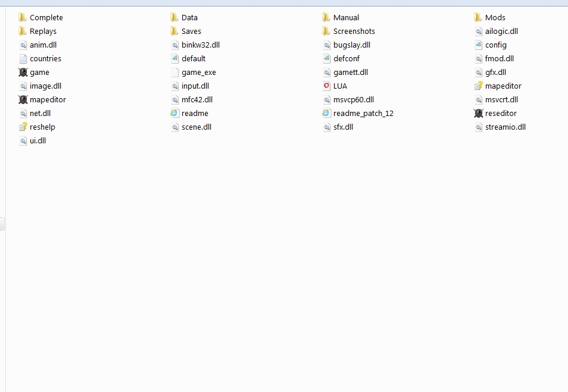Select the file named image.dll

pyautogui.click(x=40, y=86)
